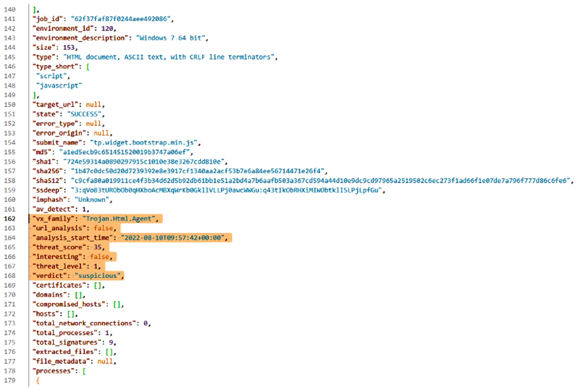Click the opening bracket after type_short

tap(88, 66)
